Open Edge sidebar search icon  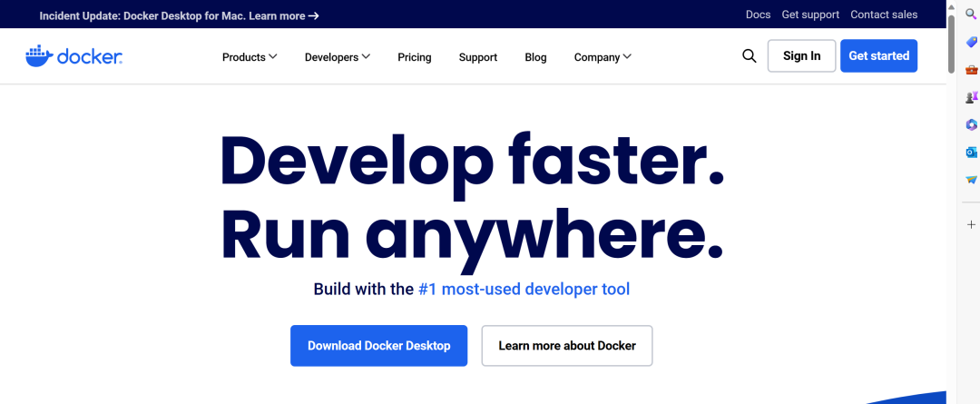971,14
